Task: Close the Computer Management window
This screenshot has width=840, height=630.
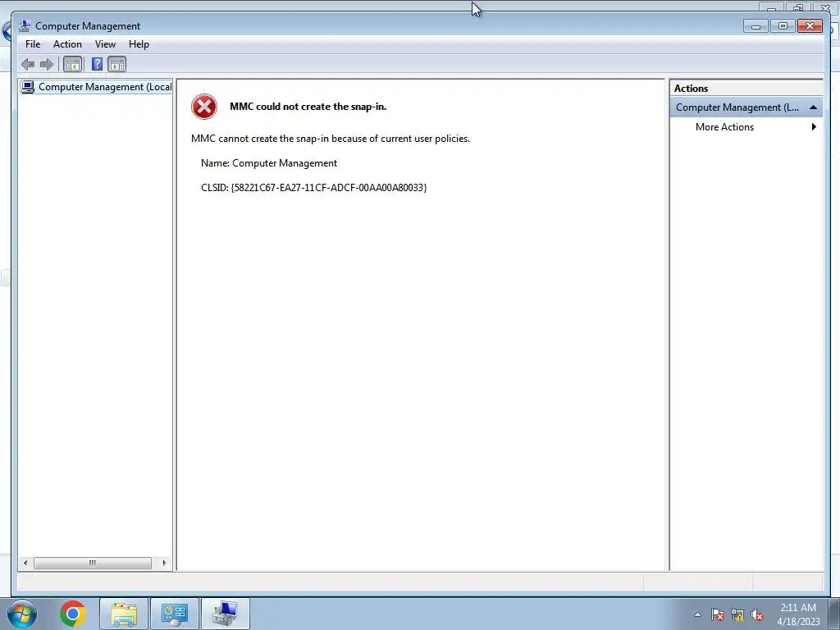Action: click(x=810, y=25)
